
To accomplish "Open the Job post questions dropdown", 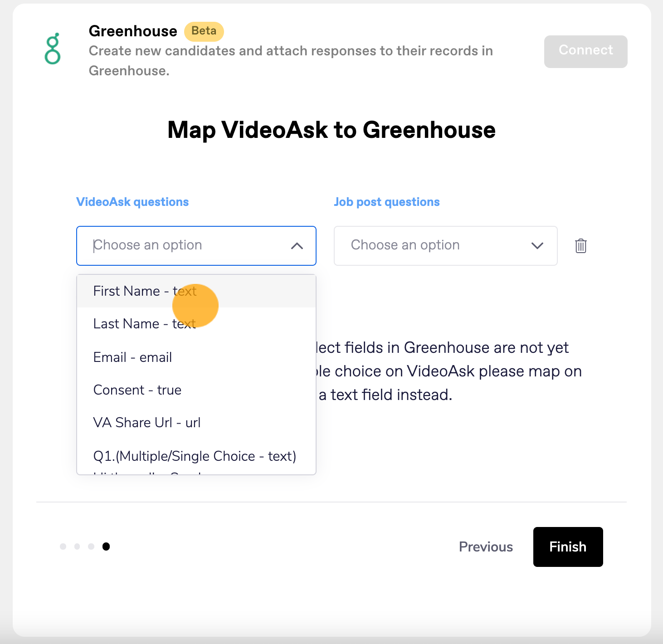I will click(445, 246).
